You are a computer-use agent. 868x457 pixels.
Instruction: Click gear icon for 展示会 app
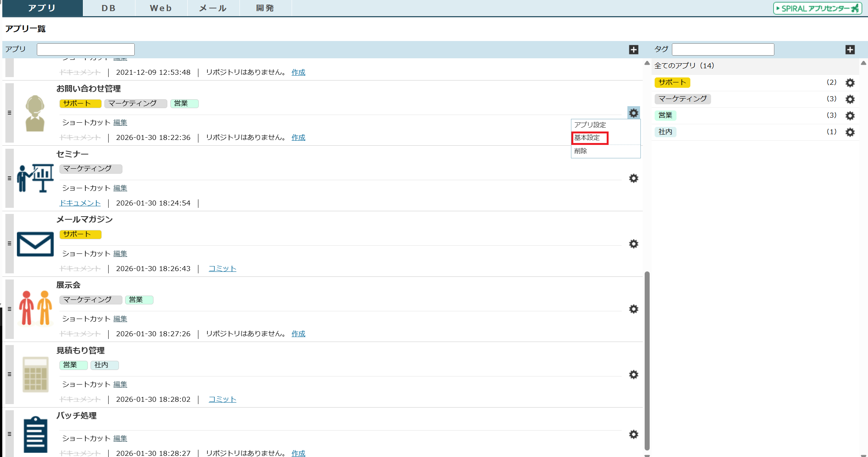[634, 309]
